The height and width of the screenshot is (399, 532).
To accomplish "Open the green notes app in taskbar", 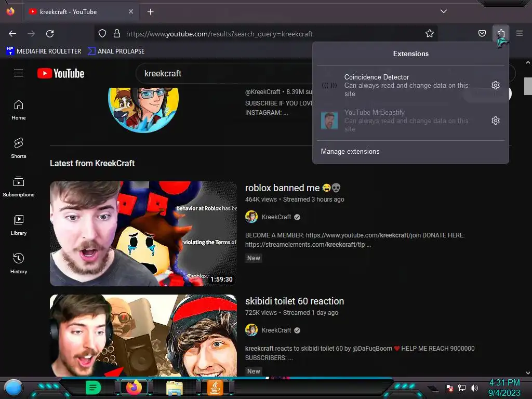I will tap(94, 388).
